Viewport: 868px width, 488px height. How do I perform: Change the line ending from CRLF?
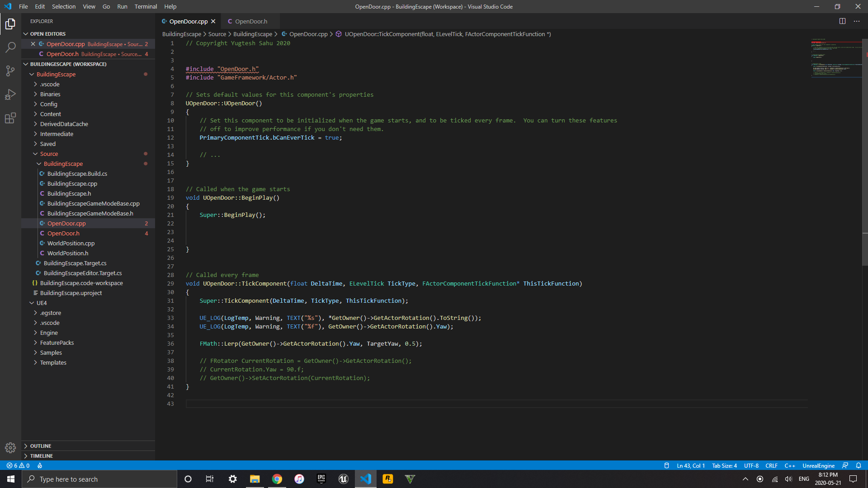coord(771,465)
